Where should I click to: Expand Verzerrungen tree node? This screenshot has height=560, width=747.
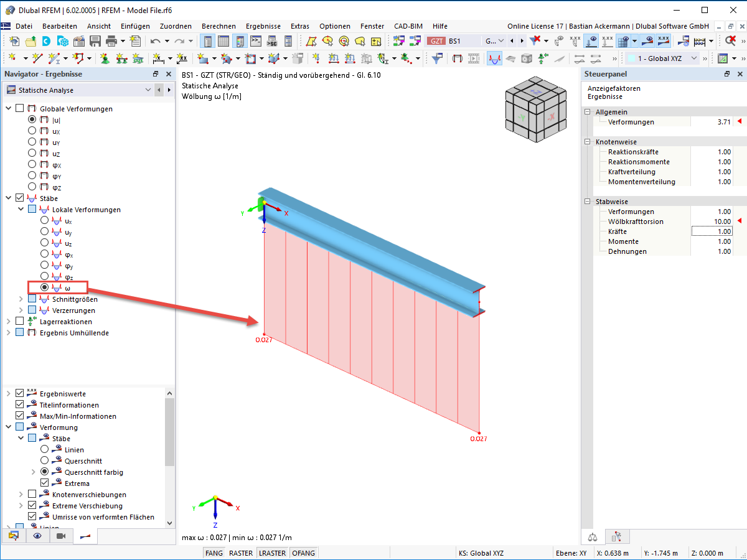point(21,310)
